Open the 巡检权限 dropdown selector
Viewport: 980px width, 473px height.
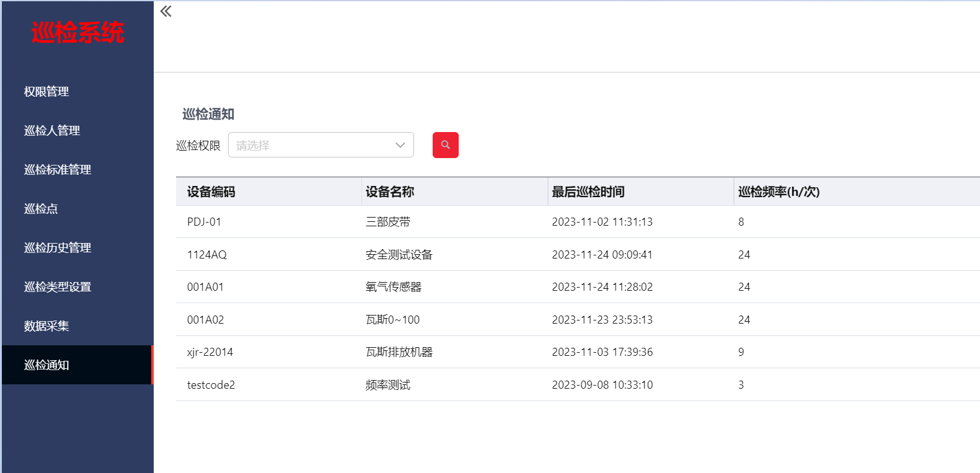click(x=321, y=145)
